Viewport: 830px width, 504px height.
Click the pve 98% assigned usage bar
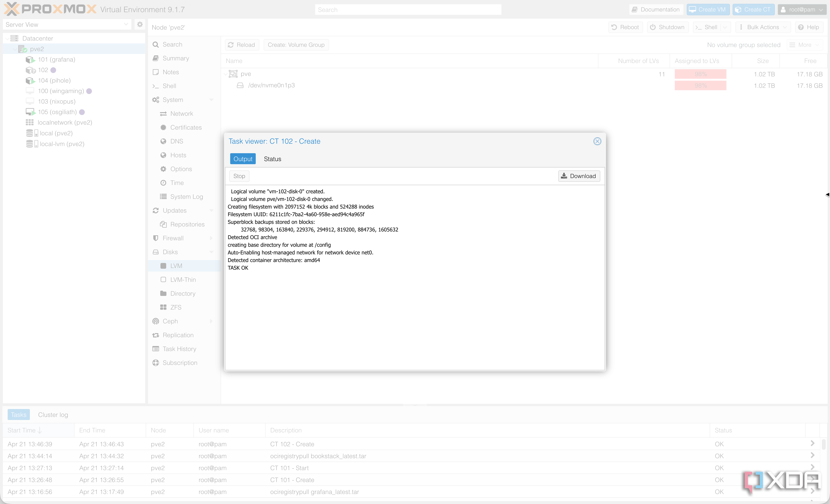click(700, 74)
